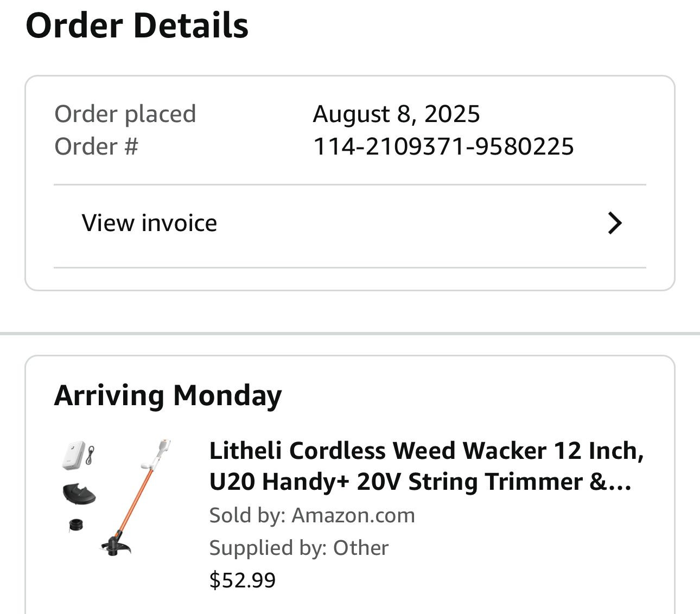Click the Order Details page heading

coord(137,25)
